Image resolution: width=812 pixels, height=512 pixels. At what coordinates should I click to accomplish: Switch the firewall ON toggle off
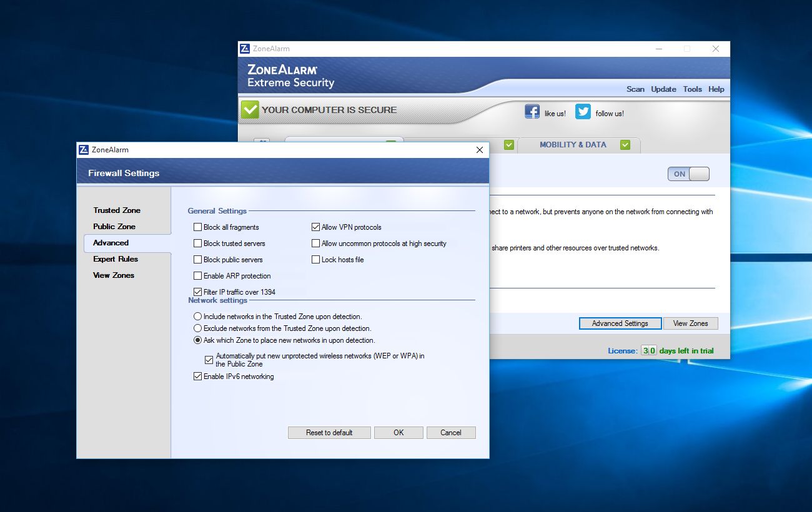(688, 174)
